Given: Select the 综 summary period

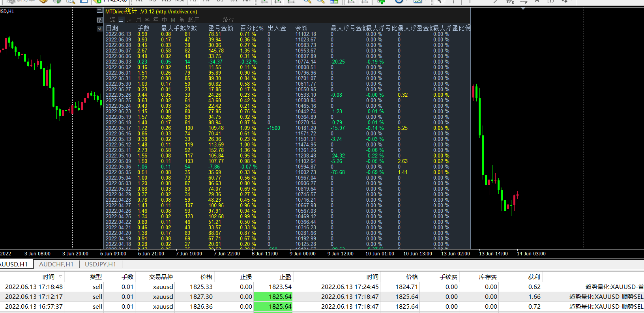Looking at the screenshot, I should pos(112,20).
